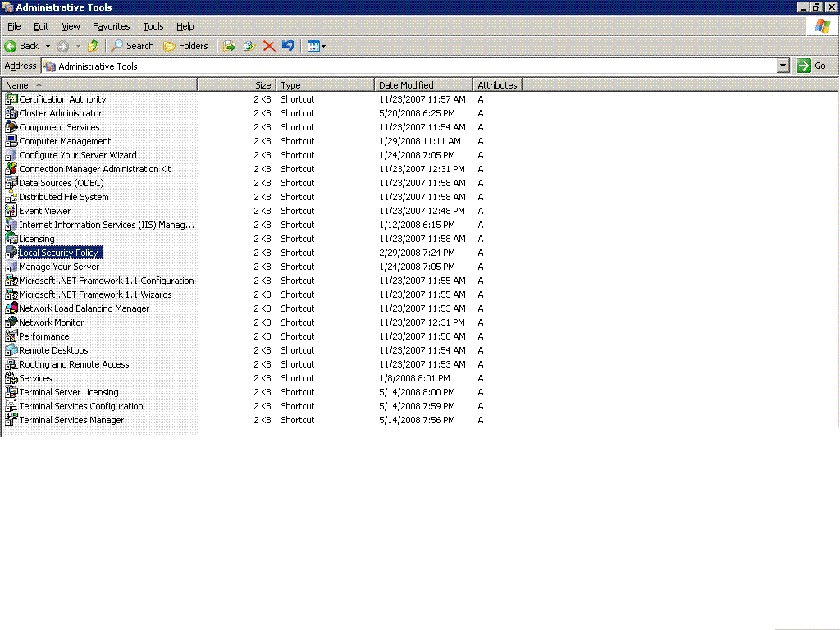
Task: Click the Forward navigation arrow
Action: [x=62, y=46]
